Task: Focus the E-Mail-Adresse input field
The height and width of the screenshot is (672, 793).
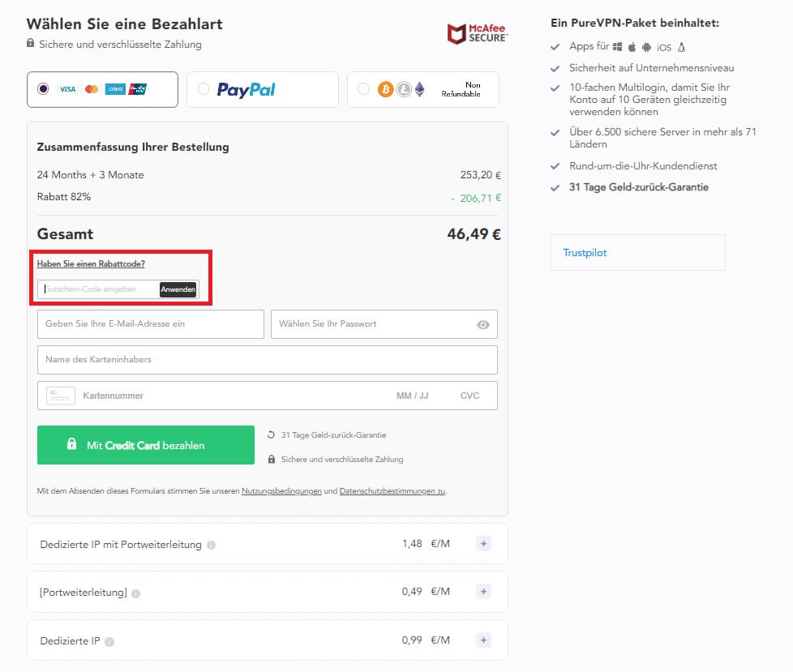Action: (151, 324)
